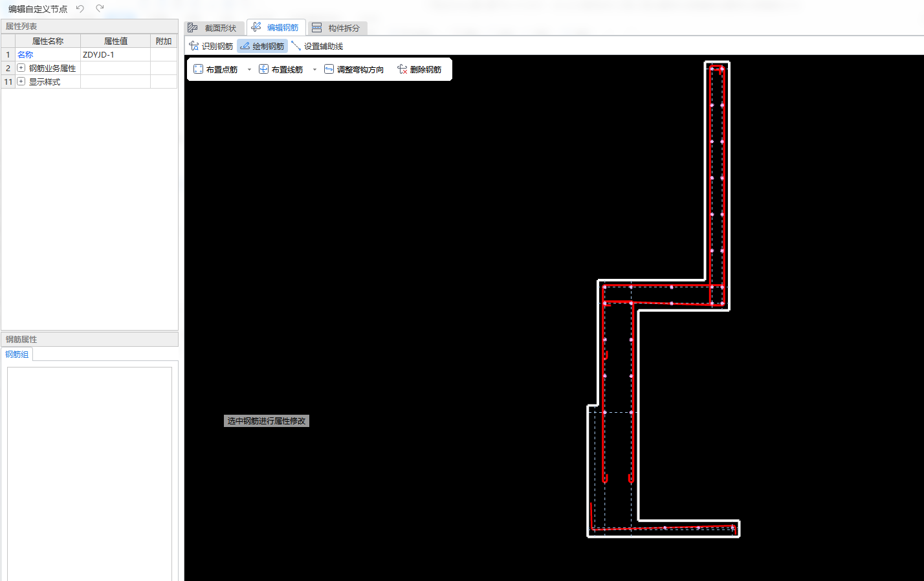Image resolution: width=924 pixels, height=581 pixels.
Task: Click the 属性值 column header
Action: click(115, 41)
